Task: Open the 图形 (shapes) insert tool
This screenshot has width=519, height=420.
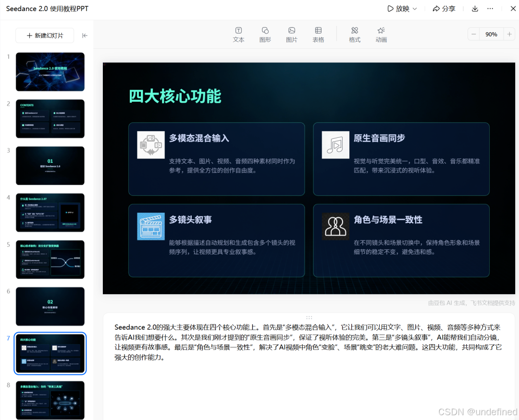Action: pos(265,34)
